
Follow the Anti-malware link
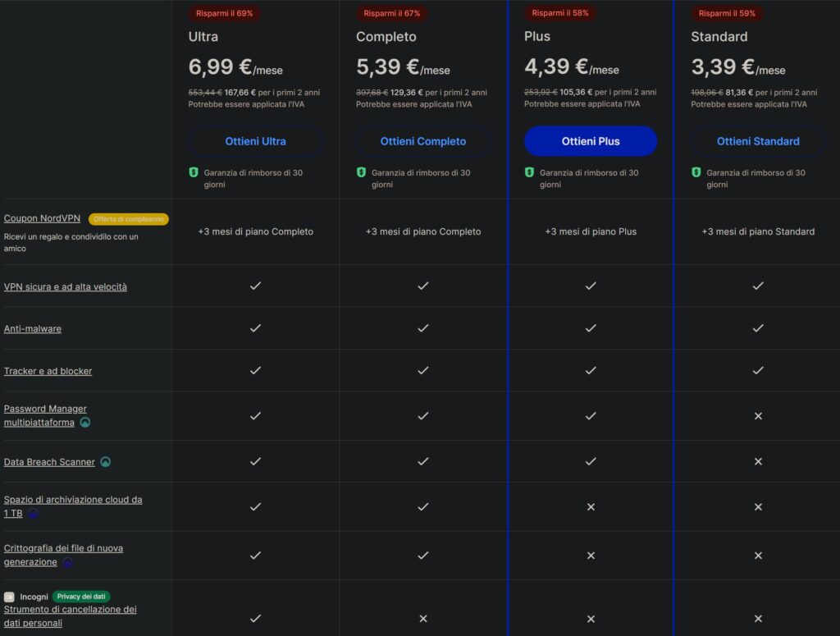[33, 329]
